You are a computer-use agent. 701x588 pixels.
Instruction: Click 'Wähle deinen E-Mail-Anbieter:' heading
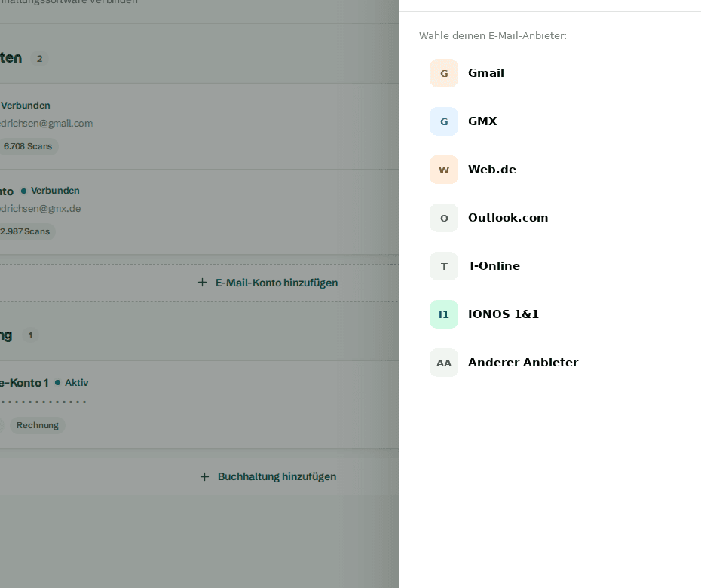click(493, 35)
